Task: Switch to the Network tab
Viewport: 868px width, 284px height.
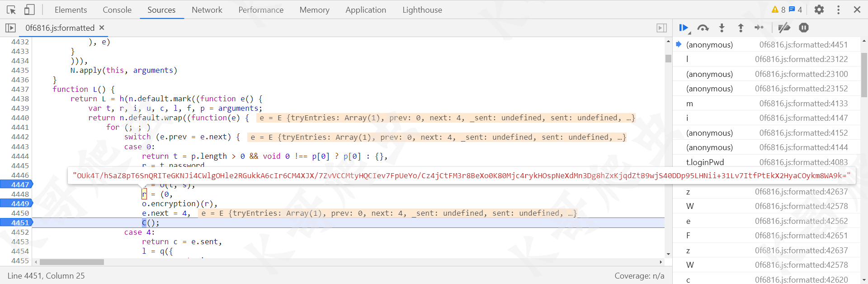Action: click(x=207, y=9)
